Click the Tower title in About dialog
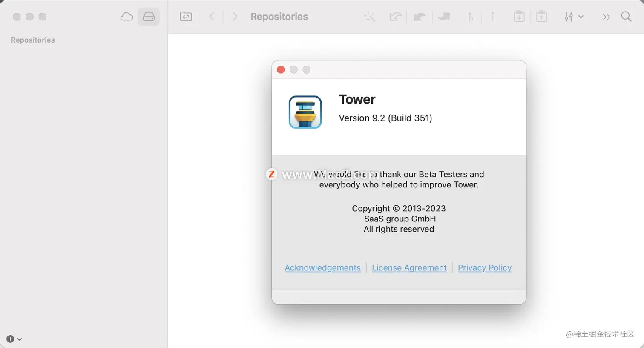This screenshot has width=644, height=348. point(357,99)
